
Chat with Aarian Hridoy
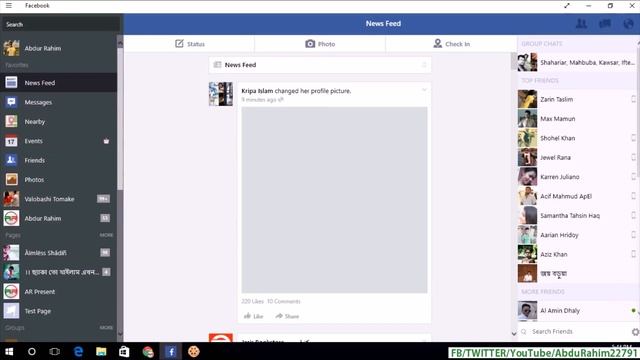pos(577,235)
